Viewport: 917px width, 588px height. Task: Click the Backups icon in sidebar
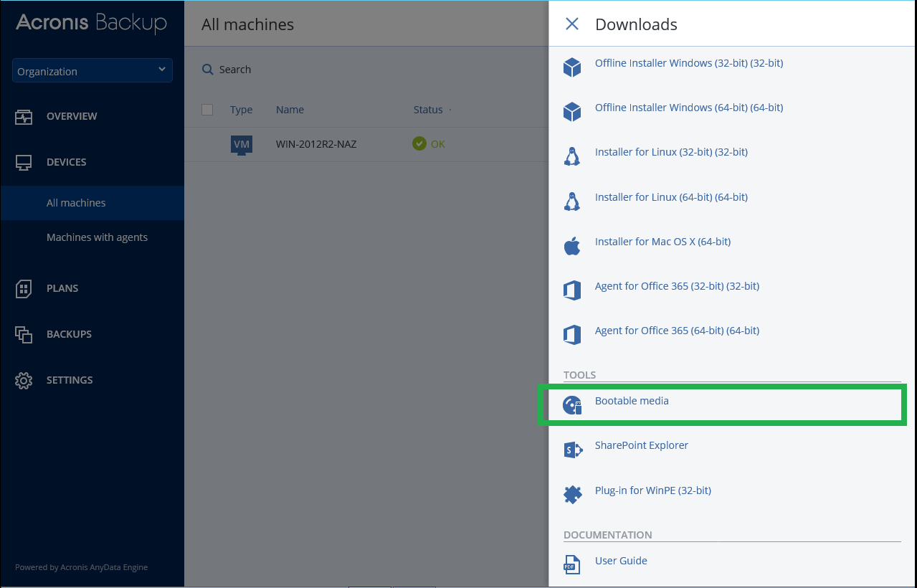[x=24, y=335]
